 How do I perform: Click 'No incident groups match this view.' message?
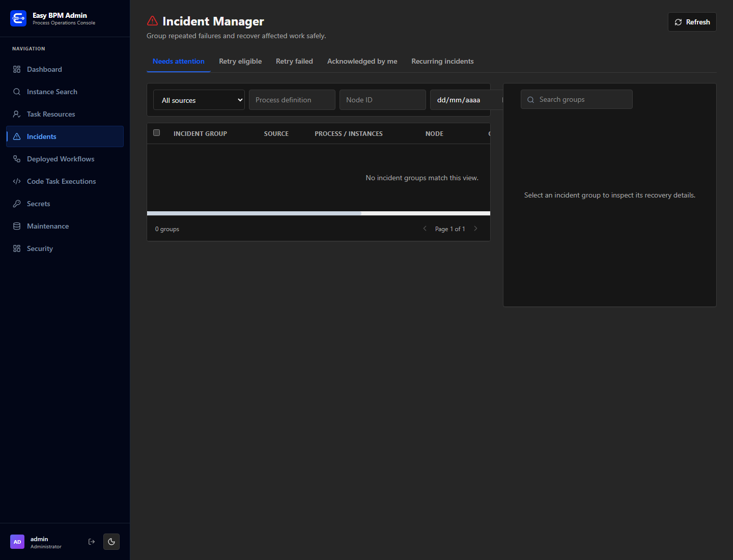tap(422, 178)
